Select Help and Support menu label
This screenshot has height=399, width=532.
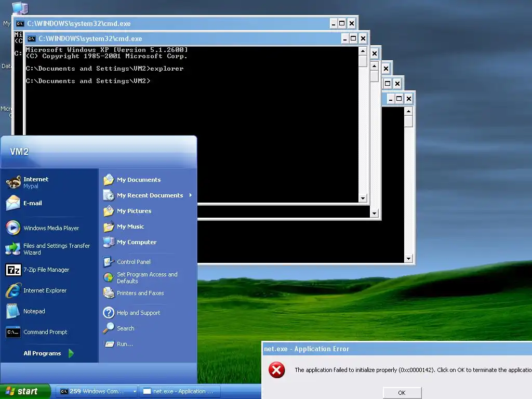pyautogui.click(x=138, y=313)
